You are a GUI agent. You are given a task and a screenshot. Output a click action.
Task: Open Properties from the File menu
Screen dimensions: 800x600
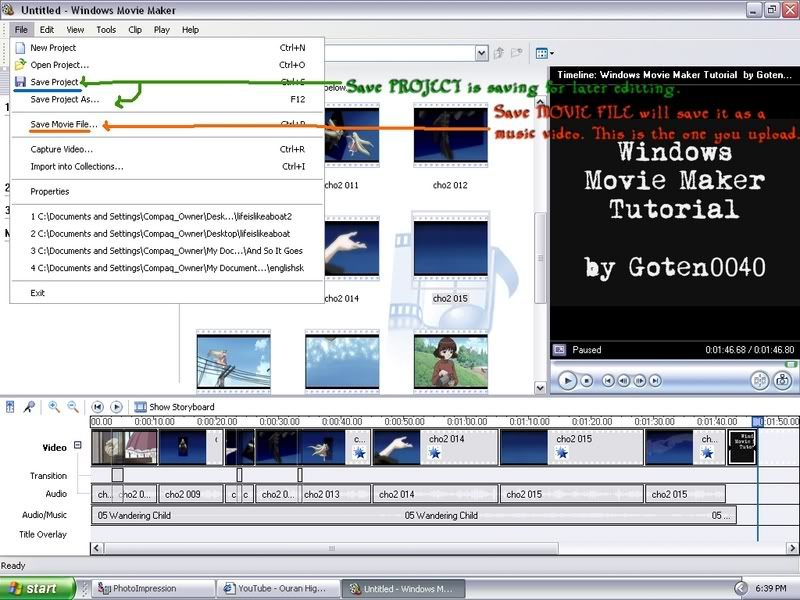pyautogui.click(x=167, y=192)
